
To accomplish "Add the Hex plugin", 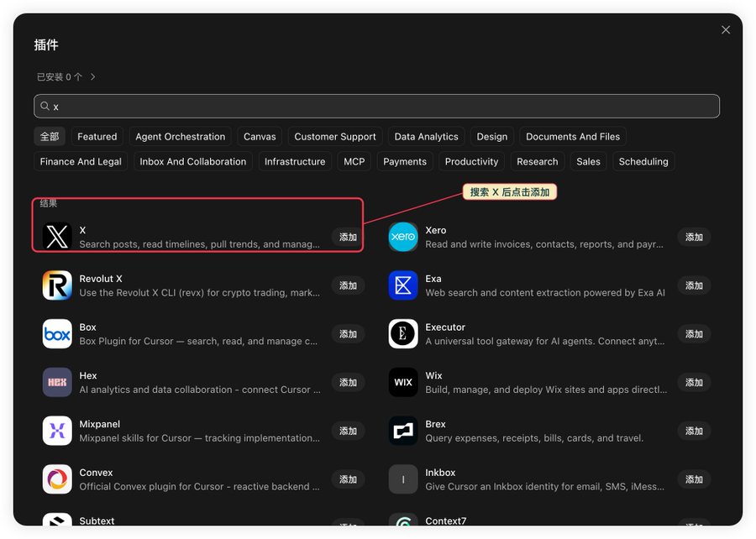I will tap(348, 383).
